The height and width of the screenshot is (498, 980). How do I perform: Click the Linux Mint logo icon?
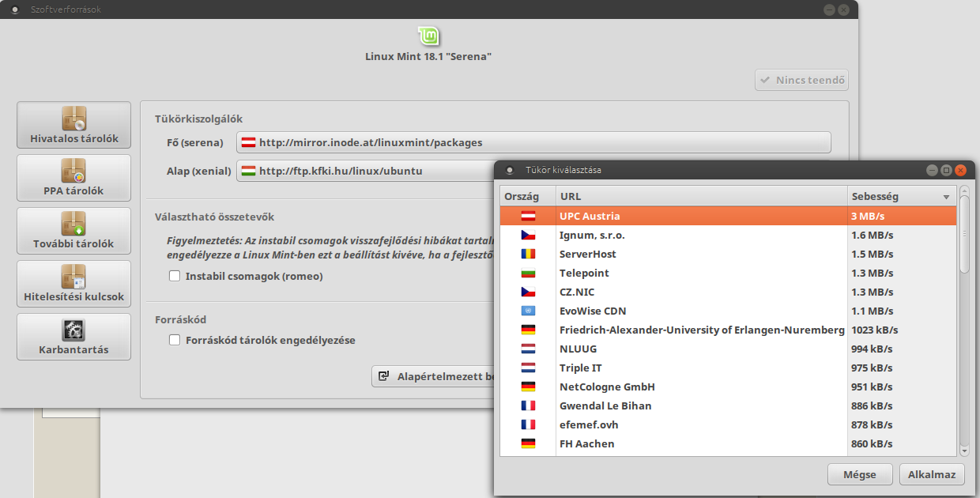428,36
